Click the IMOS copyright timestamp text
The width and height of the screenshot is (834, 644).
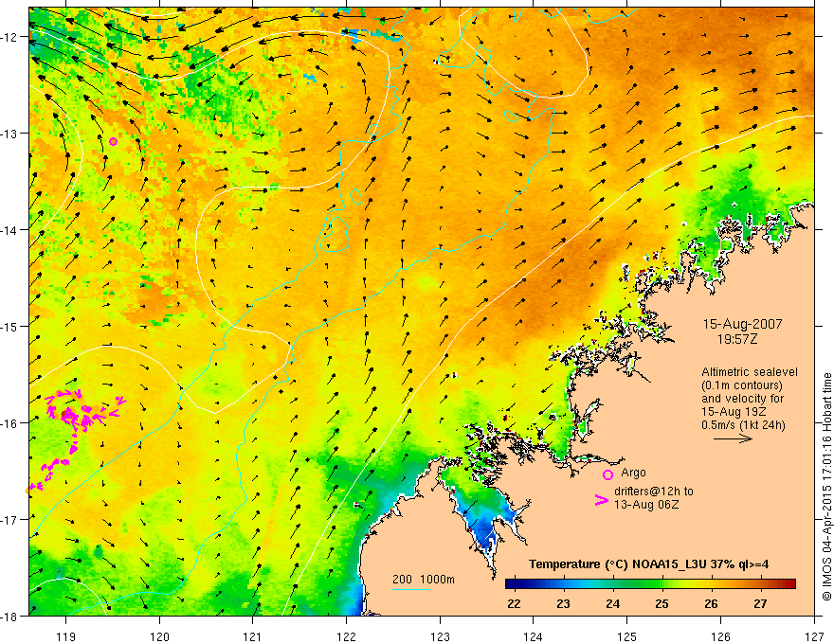tap(826, 487)
